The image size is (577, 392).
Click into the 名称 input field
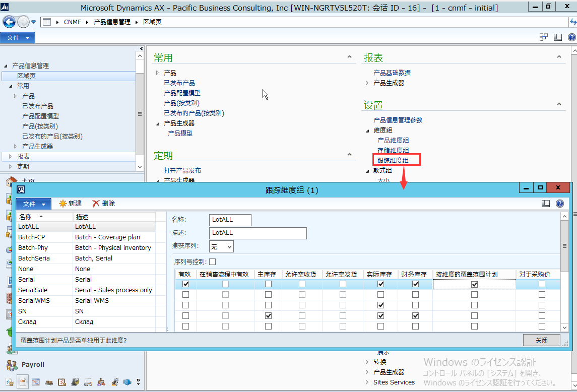pos(230,220)
